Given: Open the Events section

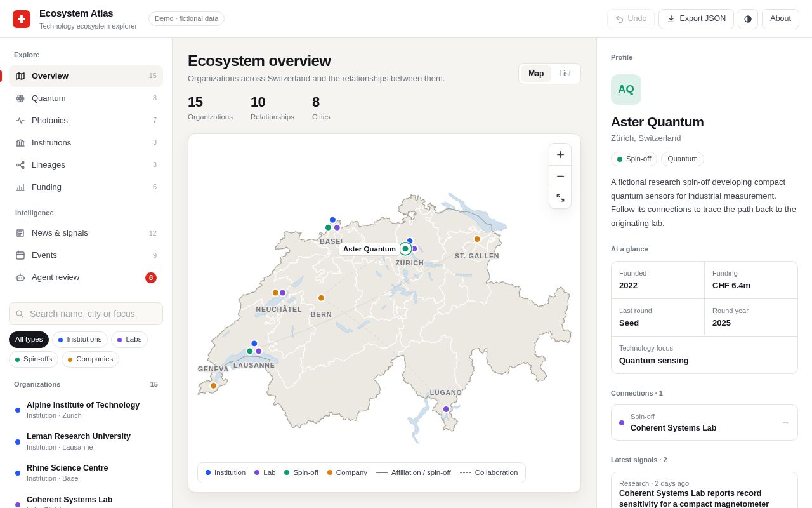Looking at the screenshot, I should pos(86,255).
